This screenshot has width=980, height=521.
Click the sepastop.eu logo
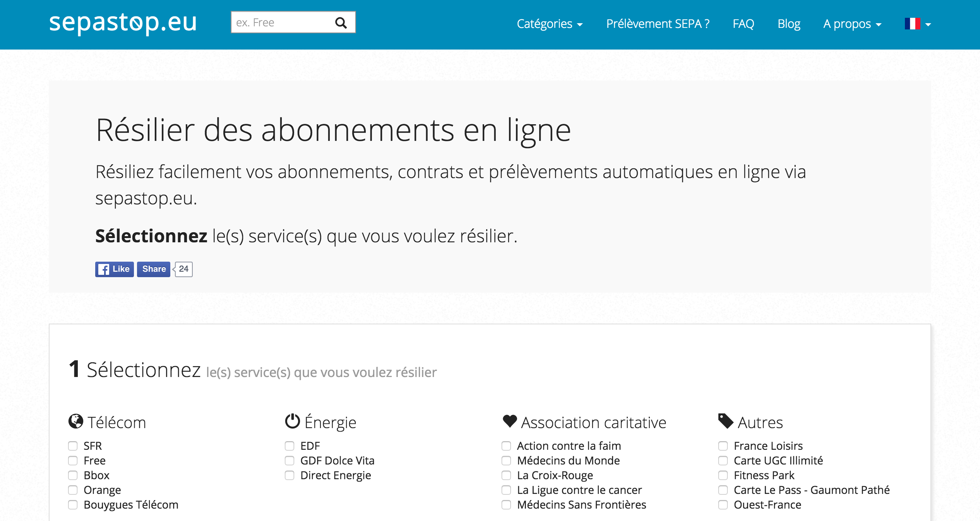(123, 22)
